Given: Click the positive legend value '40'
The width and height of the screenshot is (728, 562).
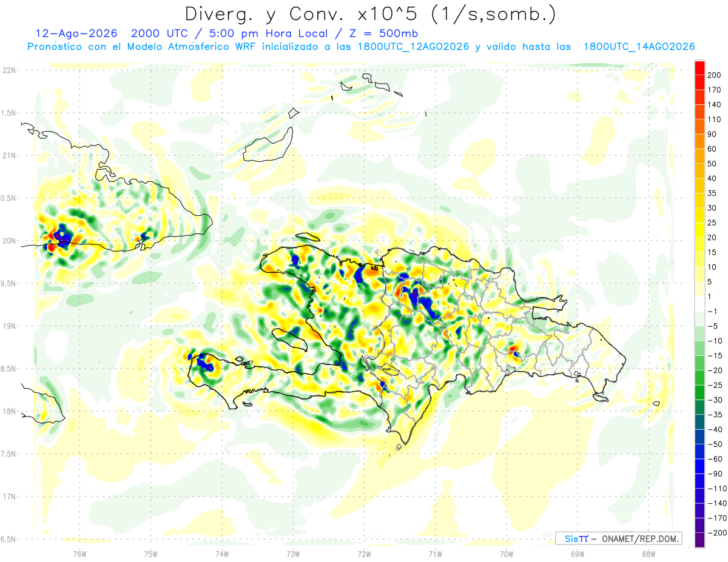Looking at the screenshot, I should click(x=713, y=178).
